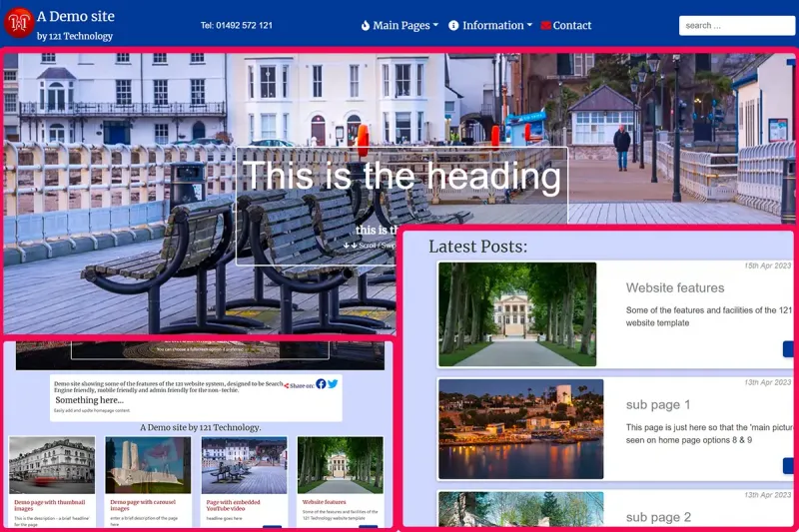Open the monument carousel card thumbnail
Screen dimensions: 799x532
click(148, 465)
